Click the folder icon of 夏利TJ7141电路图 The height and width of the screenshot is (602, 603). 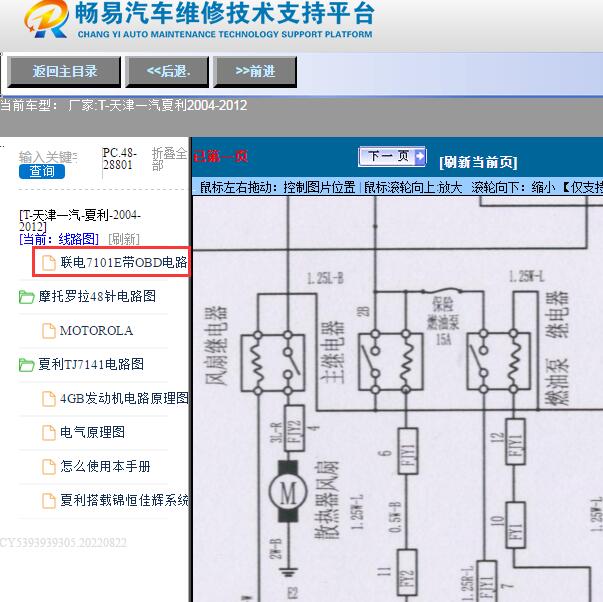click(27, 365)
